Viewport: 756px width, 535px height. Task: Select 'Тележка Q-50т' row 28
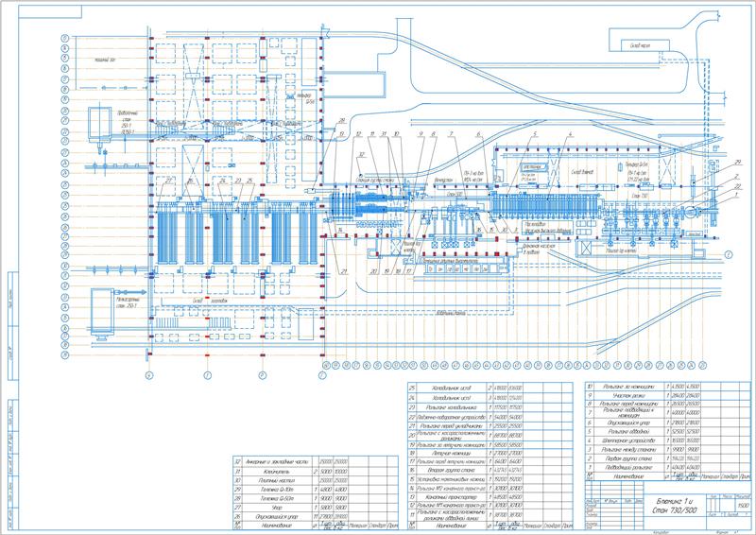click(276, 499)
